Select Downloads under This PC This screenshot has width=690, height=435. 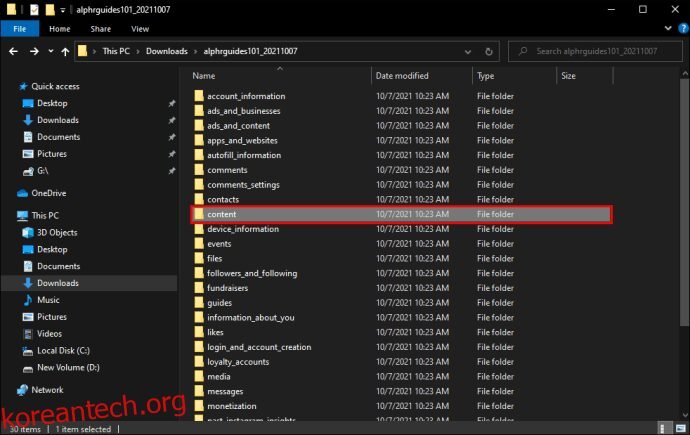(58, 283)
